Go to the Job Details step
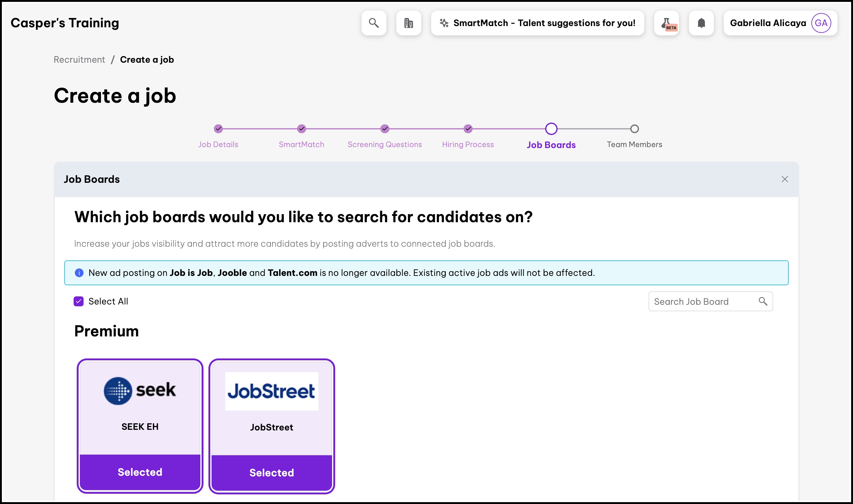Viewport: 853px width, 504px height. [218, 144]
